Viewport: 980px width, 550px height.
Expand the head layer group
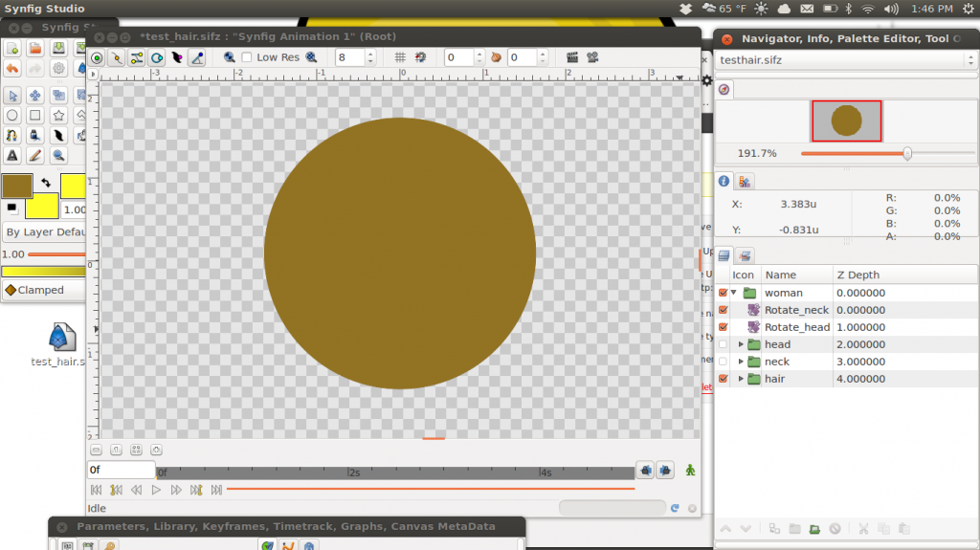[742, 344]
